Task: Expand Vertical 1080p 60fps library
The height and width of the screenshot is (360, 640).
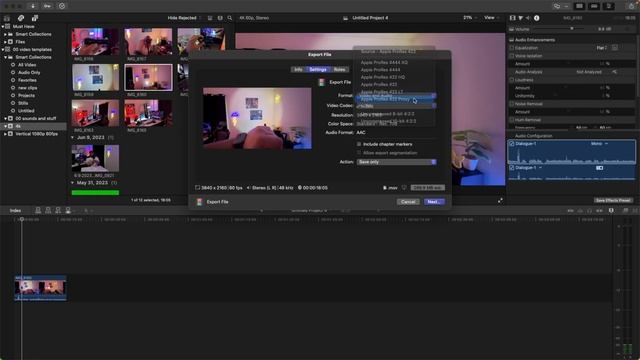Action: coord(5,134)
